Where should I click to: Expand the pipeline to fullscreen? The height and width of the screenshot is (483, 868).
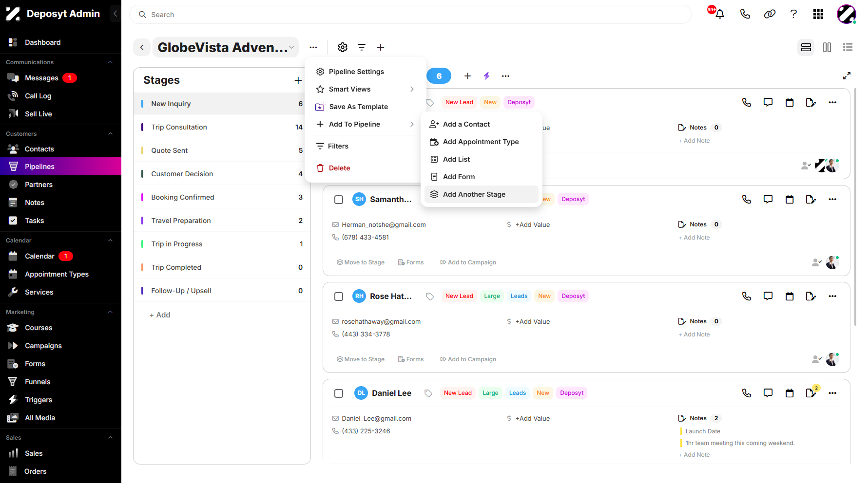tap(847, 76)
